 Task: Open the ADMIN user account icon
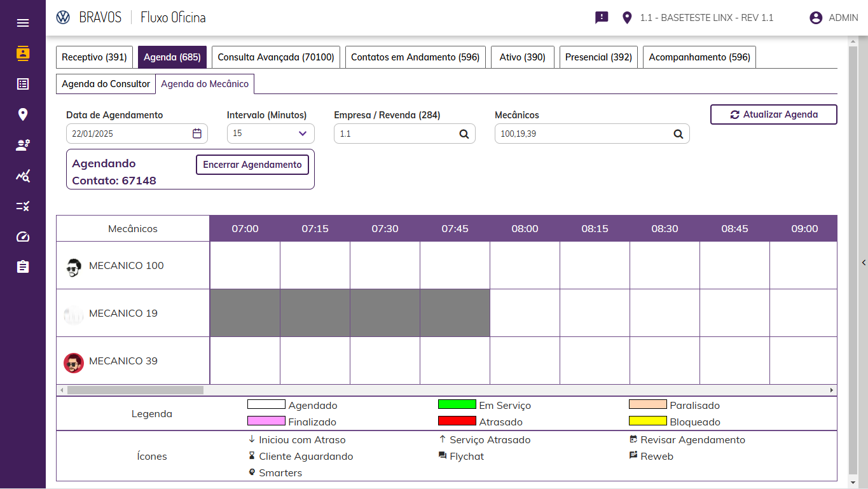pyautogui.click(x=816, y=18)
